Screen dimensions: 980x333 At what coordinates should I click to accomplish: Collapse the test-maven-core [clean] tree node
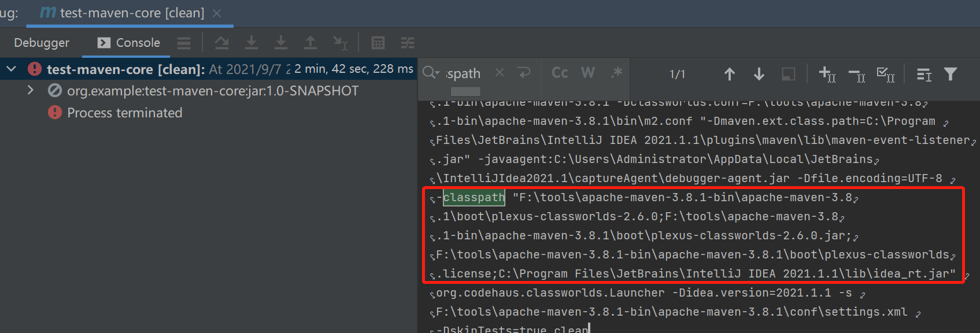point(11,69)
